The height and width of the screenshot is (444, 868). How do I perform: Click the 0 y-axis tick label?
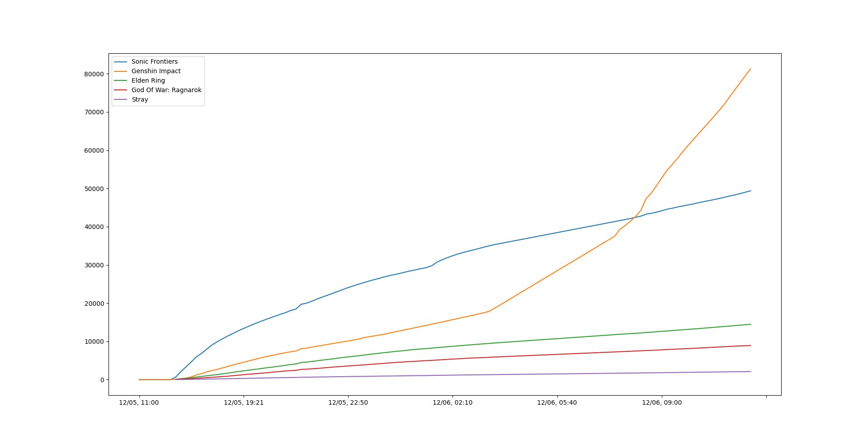click(102, 380)
